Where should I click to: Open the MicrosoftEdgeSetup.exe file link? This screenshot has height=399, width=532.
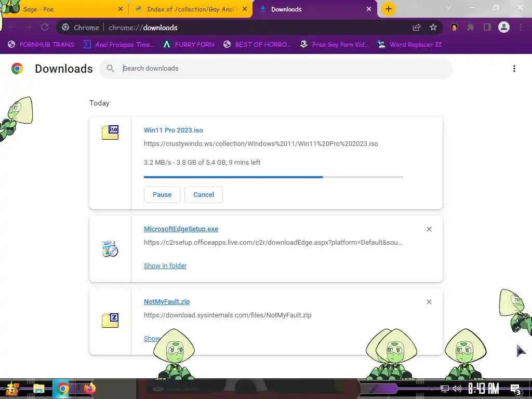181,229
